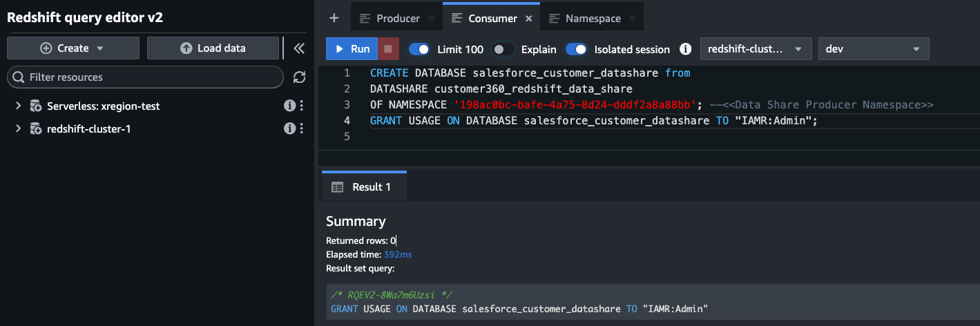Expand the Serverless: xregion-test tree node
Image resolution: width=980 pixels, height=326 pixels.
[18, 106]
